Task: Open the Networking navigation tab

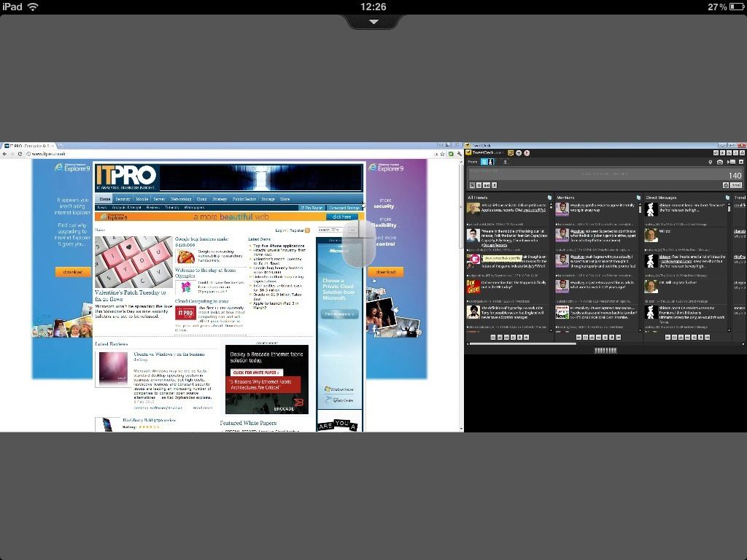Action: click(x=181, y=199)
